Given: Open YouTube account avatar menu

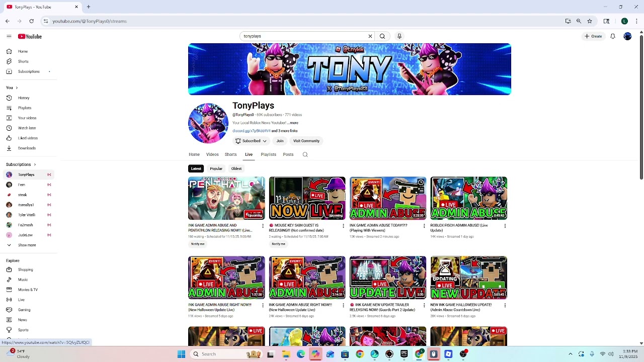Looking at the screenshot, I should [x=627, y=36].
